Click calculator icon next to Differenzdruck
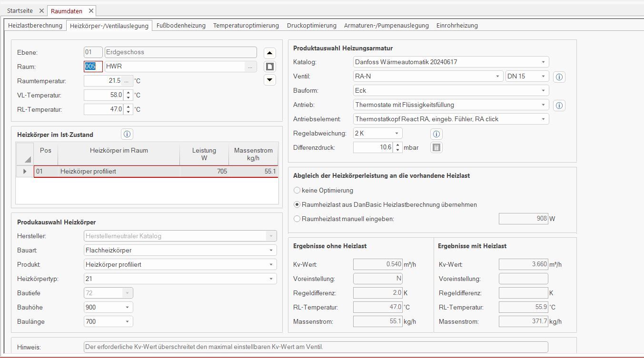This screenshot has width=644, height=358. pyautogui.click(x=436, y=148)
